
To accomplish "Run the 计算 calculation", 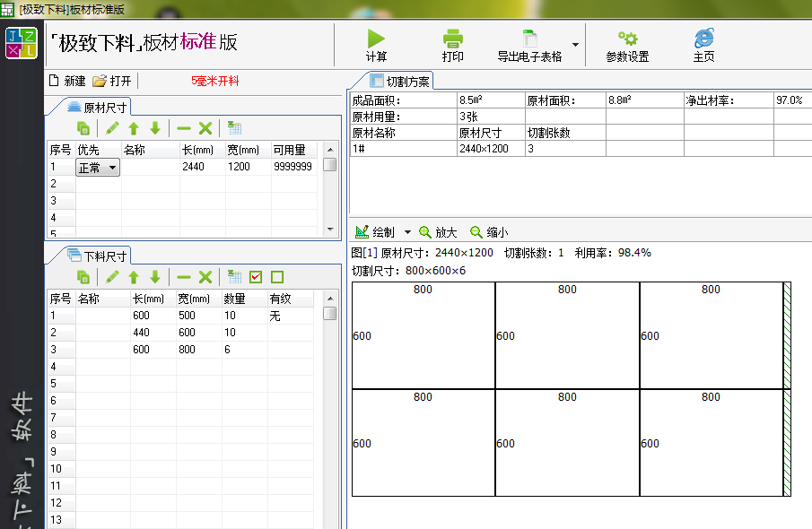I will coord(376,46).
